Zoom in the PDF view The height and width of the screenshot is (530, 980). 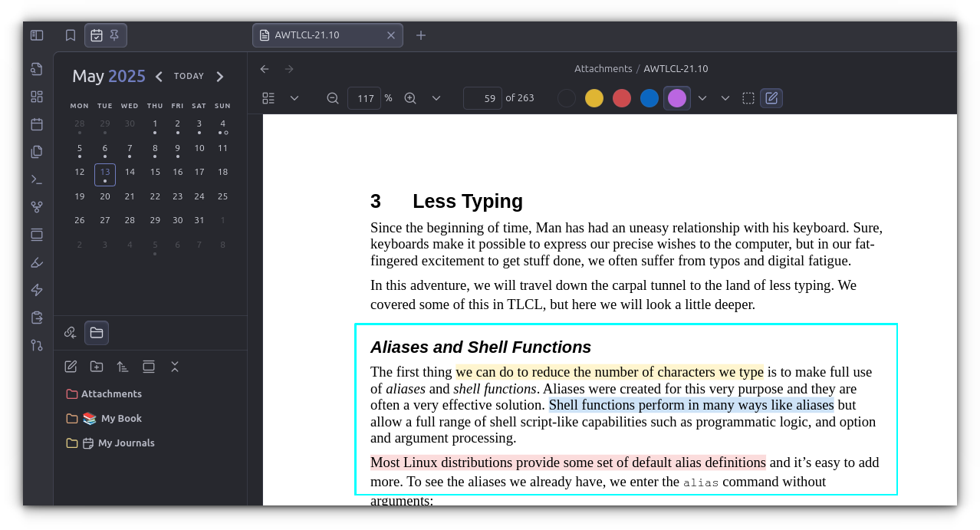click(x=410, y=98)
